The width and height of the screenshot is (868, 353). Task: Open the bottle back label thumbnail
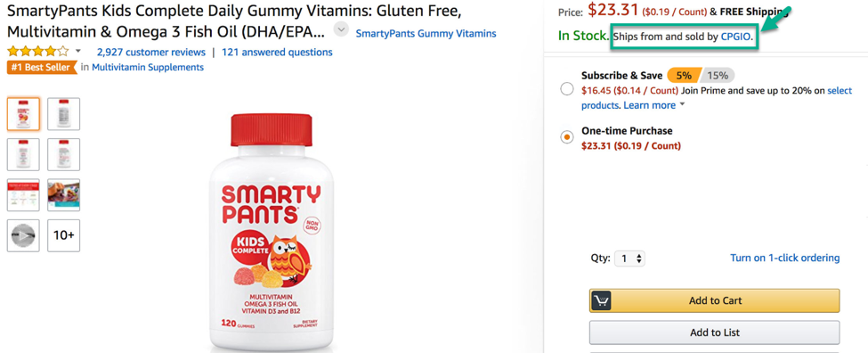point(64,113)
